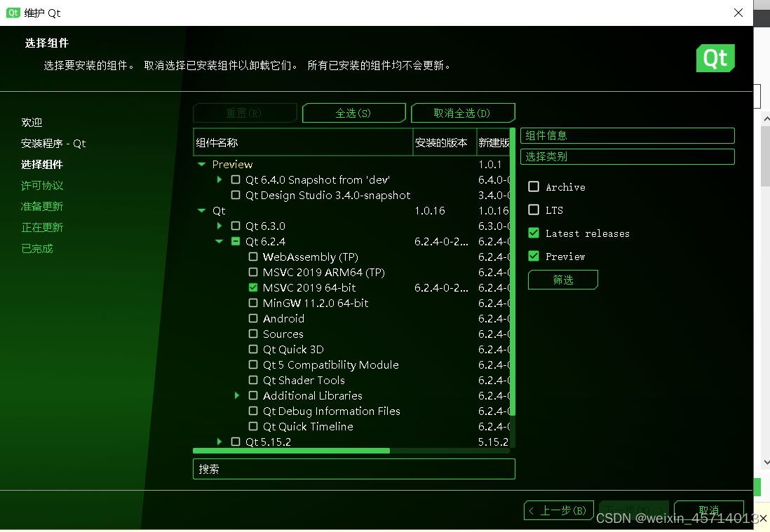Check the Qt Shader Tools checkbox

click(x=253, y=380)
